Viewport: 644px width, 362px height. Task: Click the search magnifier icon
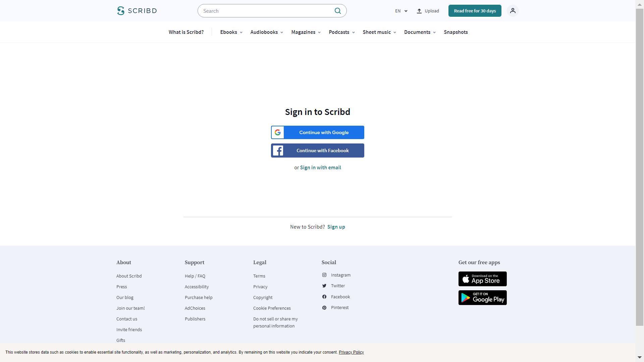(x=338, y=11)
